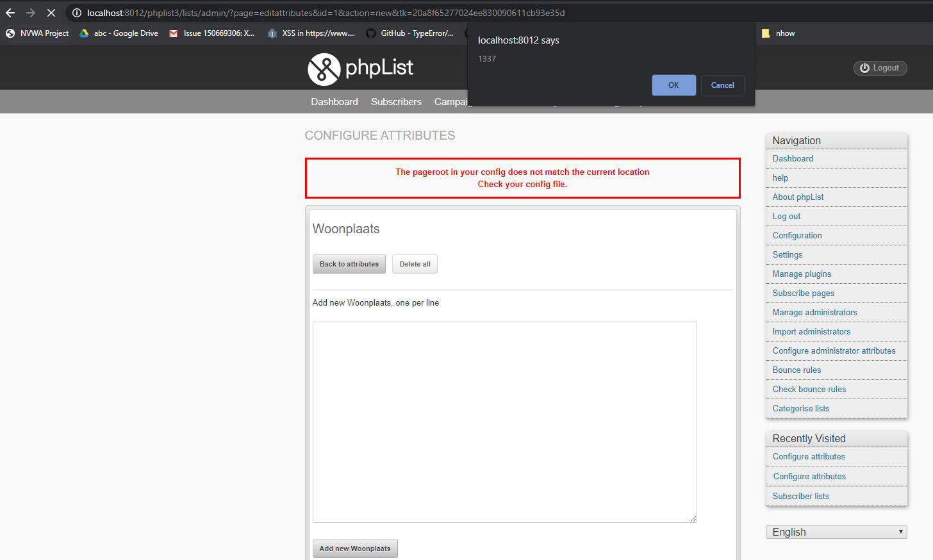Click the phpList logo icon

click(x=324, y=68)
